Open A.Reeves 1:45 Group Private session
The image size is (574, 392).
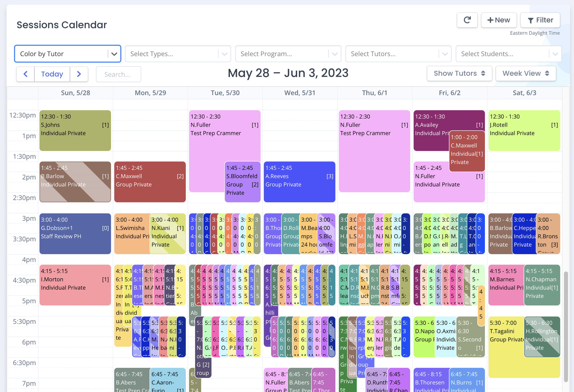click(x=299, y=182)
